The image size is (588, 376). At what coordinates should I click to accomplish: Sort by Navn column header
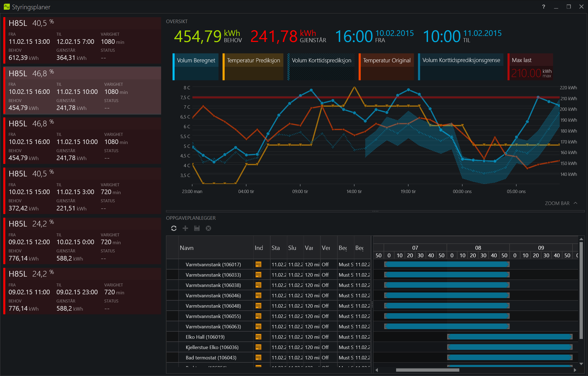point(216,248)
